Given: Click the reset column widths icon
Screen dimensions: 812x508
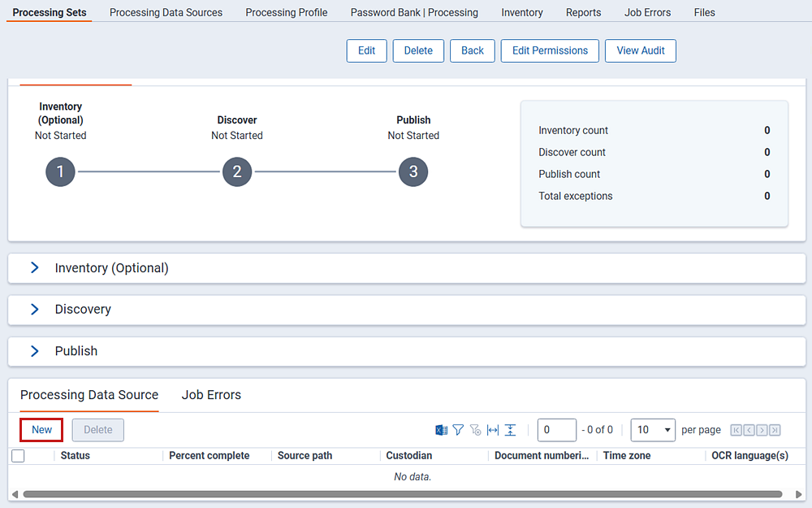Looking at the screenshot, I should 493,430.
